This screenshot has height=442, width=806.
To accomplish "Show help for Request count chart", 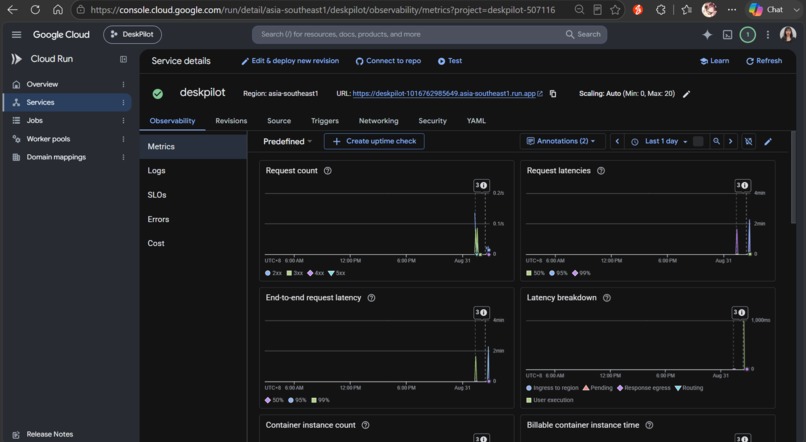I will 327,171.
